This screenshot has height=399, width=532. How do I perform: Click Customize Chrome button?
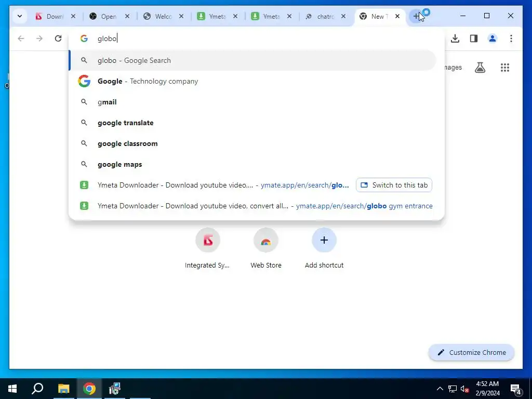tap(472, 353)
